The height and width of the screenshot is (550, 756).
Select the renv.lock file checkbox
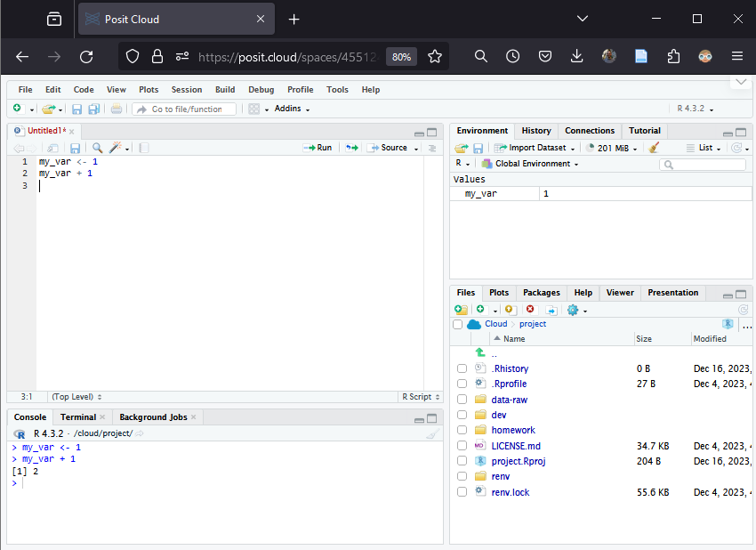click(x=462, y=492)
